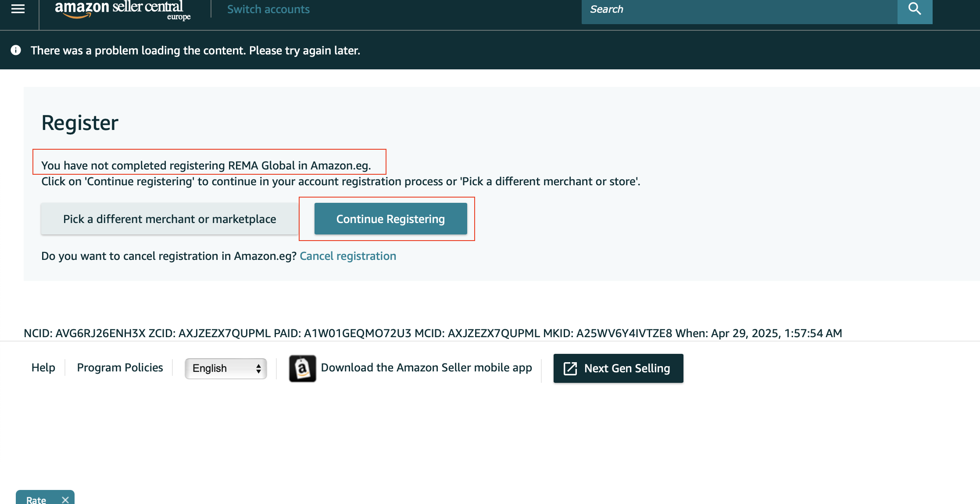Open the Cancel registration link
The height and width of the screenshot is (504, 980).
348,256
